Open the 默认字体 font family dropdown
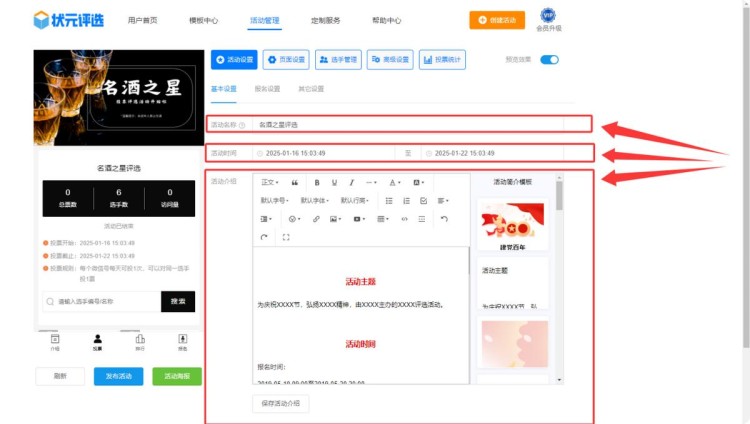The width and height of the screenshot is (750, 424). point(316,200)
